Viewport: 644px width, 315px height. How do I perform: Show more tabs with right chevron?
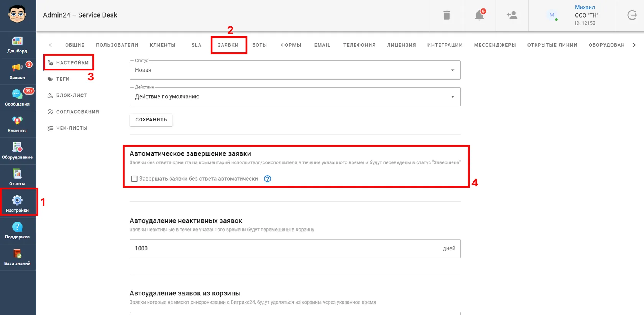click(x=634, y=45)
